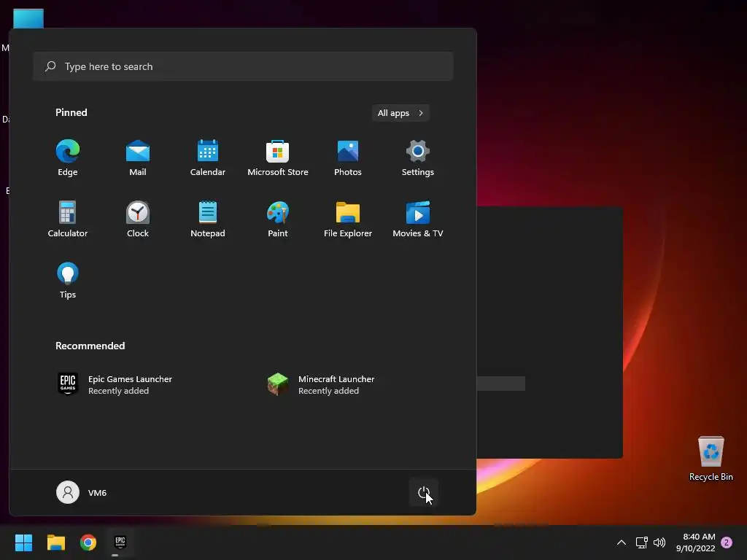Open the Edge browser pinned app

pos(68,158)
